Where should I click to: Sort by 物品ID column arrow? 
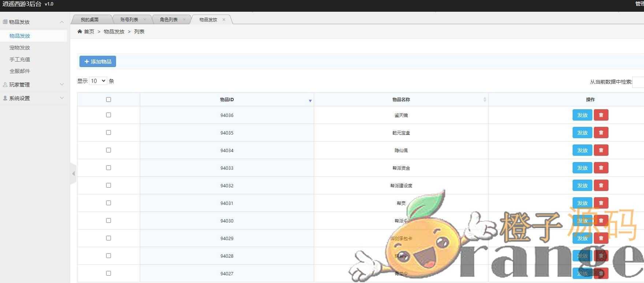[x=310, y=100]
